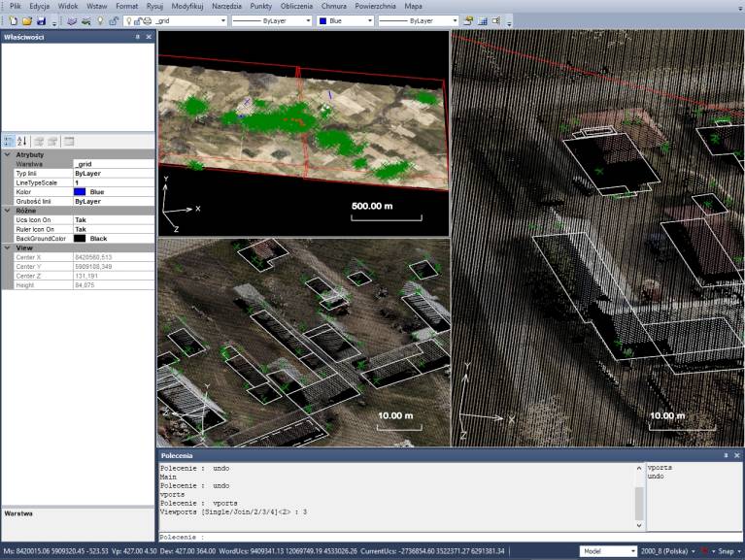Pin the Polecenia command panel

pos(725,455)
